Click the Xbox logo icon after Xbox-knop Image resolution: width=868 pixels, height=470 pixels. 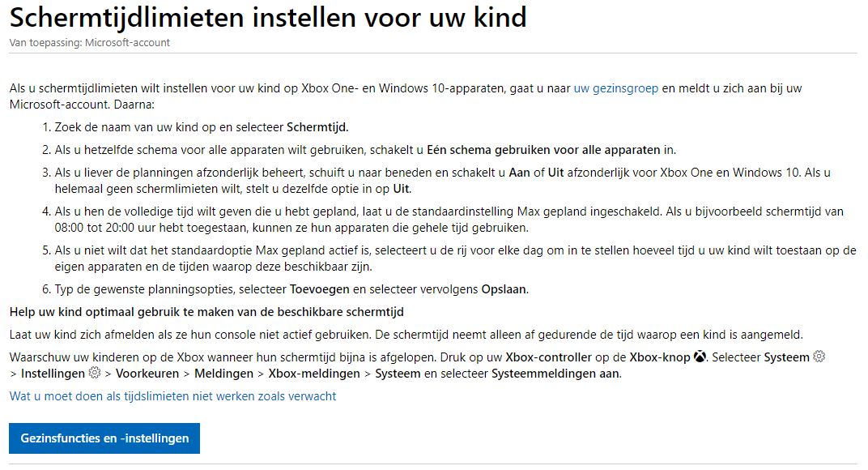tap(700, 357)
